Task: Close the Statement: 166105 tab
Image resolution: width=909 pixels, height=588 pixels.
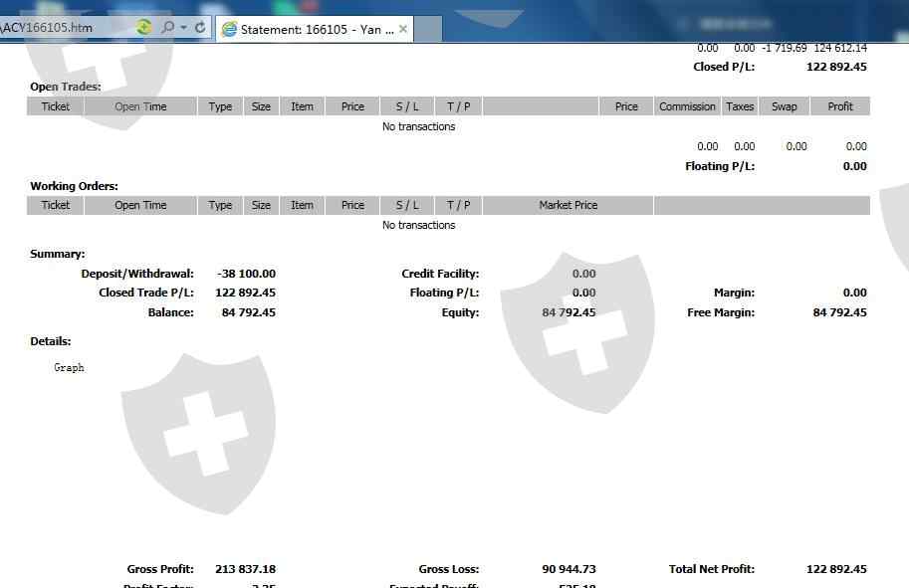Action: click(x=403, y=29)
